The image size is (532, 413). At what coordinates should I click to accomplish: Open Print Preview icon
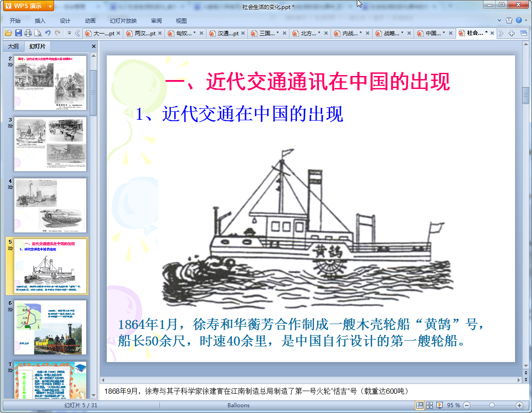click(x=38, y=33)
